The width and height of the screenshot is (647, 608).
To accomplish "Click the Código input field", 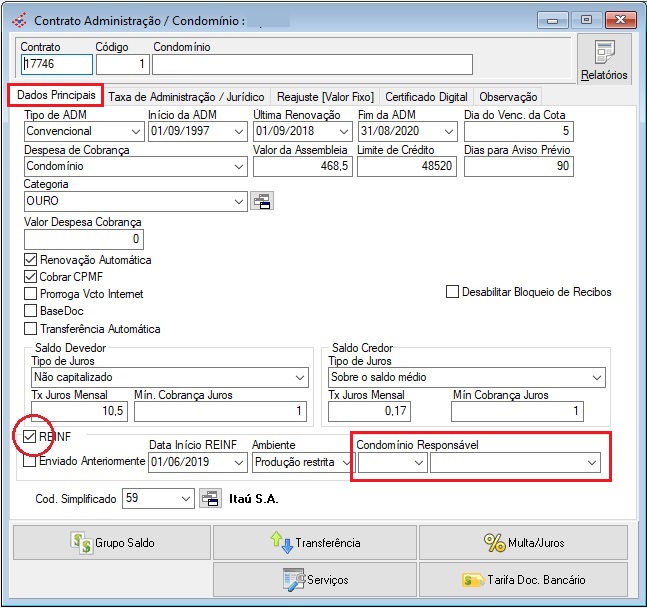I will coord(123,64).
